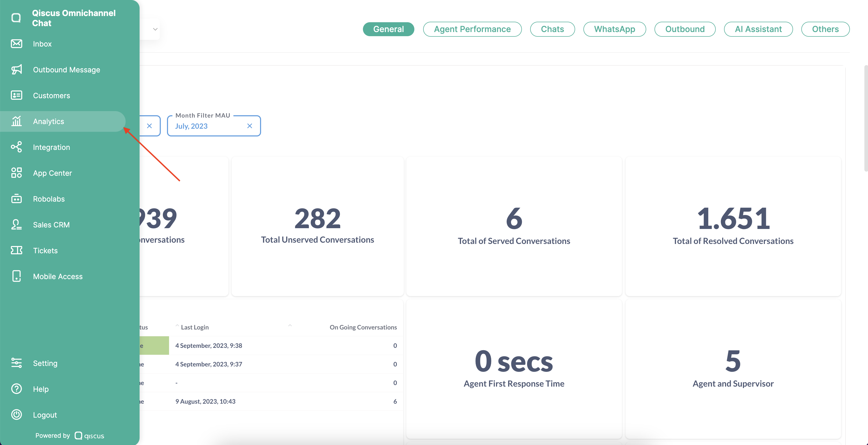Click the Help question mark icon
Screen dimensions: 868x445
(17, 389)
